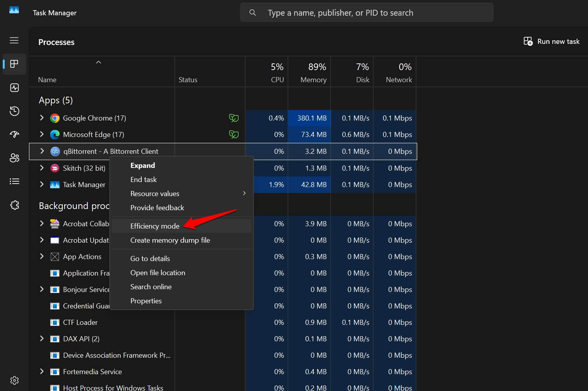Choose Open file location

(181, 273)
